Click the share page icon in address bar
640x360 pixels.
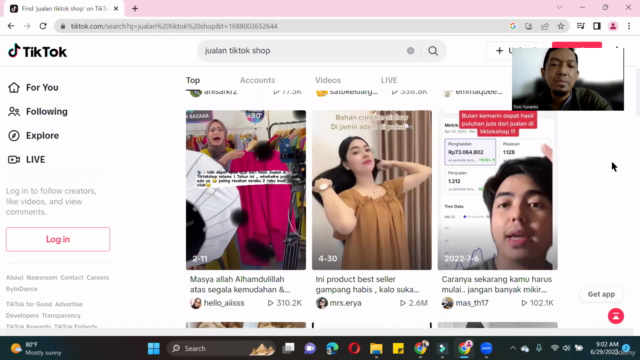click(545, 26)
